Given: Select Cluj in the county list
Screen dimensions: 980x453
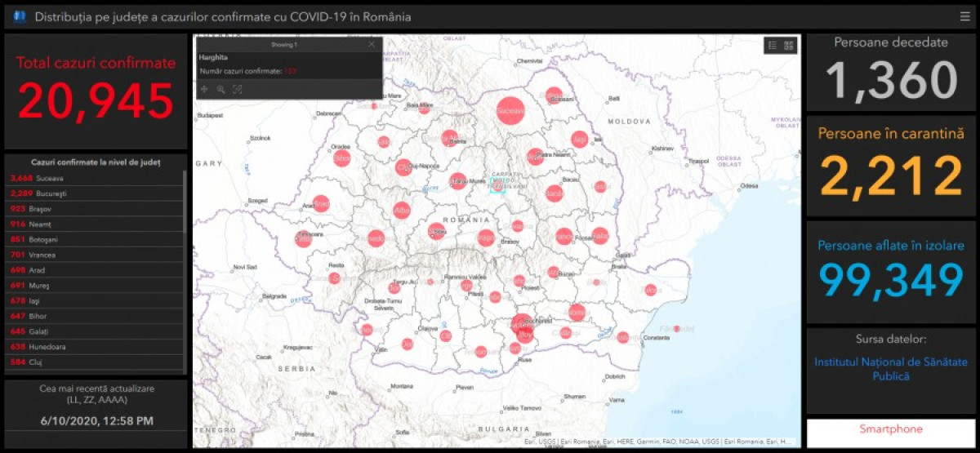Looking at the screenshot, I should 96,362.
